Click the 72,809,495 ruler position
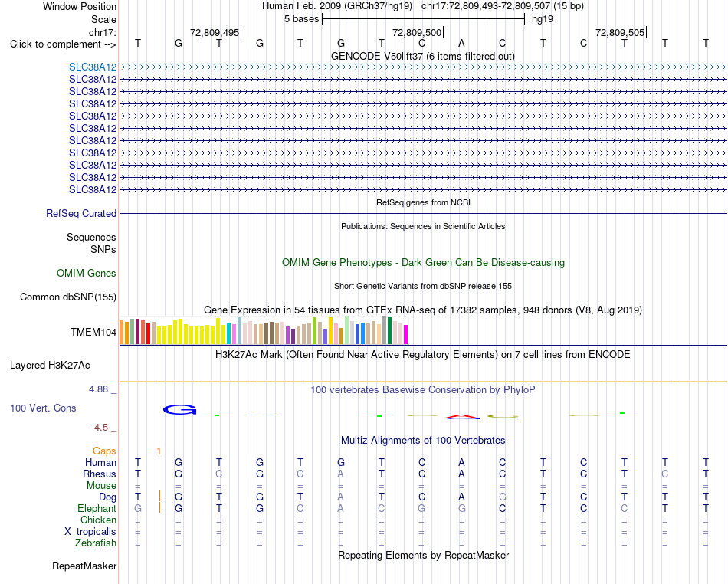728x584 pixels. click(215, 32)
